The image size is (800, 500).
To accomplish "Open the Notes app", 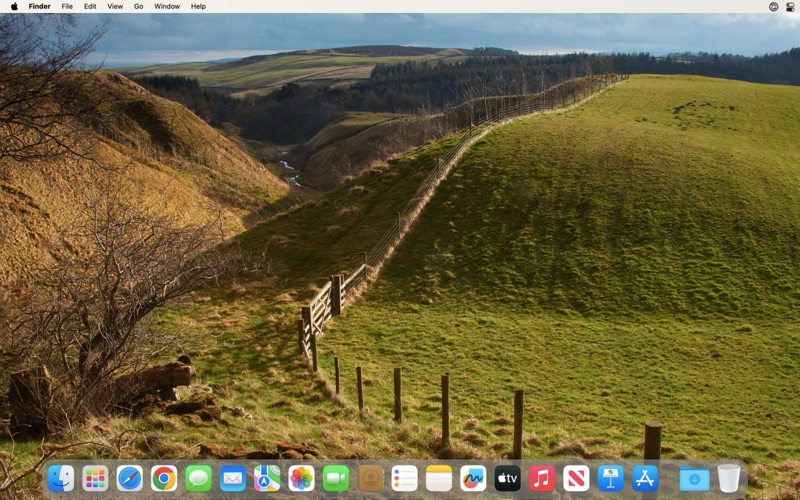I will [439, 478].
